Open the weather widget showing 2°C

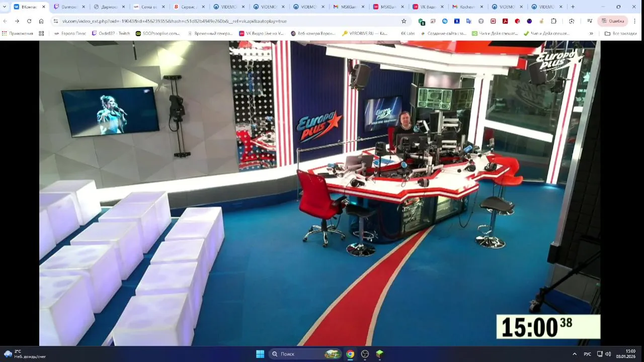click(x=25, y=354)
